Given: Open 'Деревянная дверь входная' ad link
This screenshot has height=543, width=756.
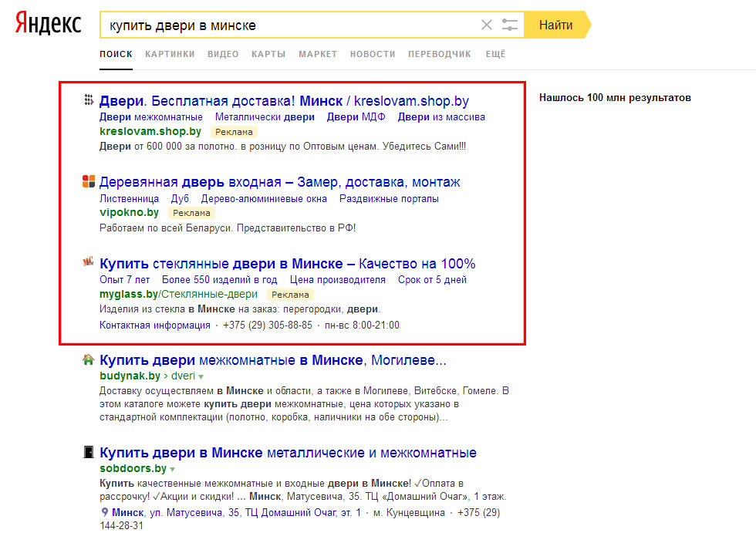Looking at the screenshot, I should (279, 182).
